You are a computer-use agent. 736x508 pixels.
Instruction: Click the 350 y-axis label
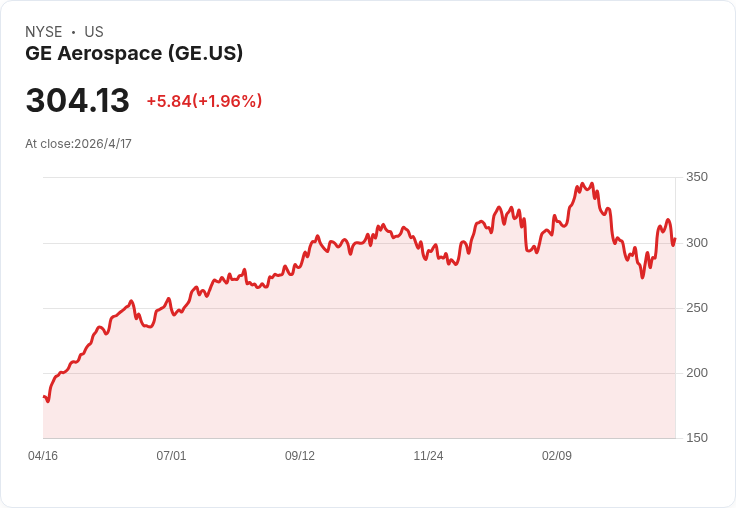pyautogui.click(x=697, y=177)
